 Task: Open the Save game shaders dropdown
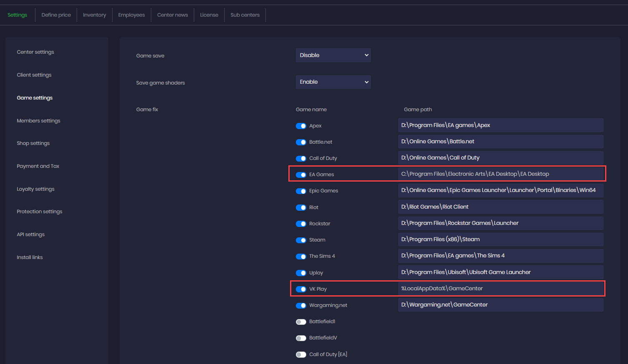(x=333, y=82)
